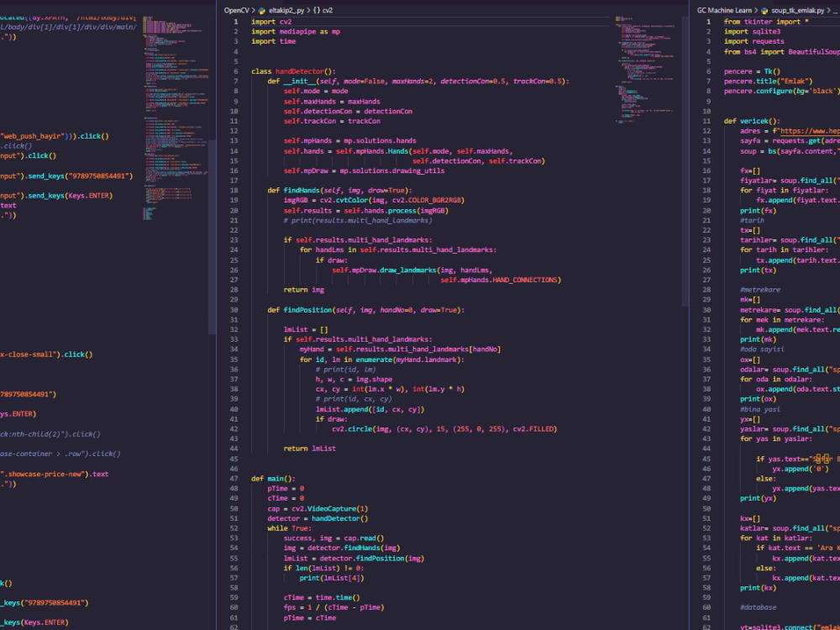
Task: Place cursor on 'class handDetector():' line
Action: click(293, 71)
